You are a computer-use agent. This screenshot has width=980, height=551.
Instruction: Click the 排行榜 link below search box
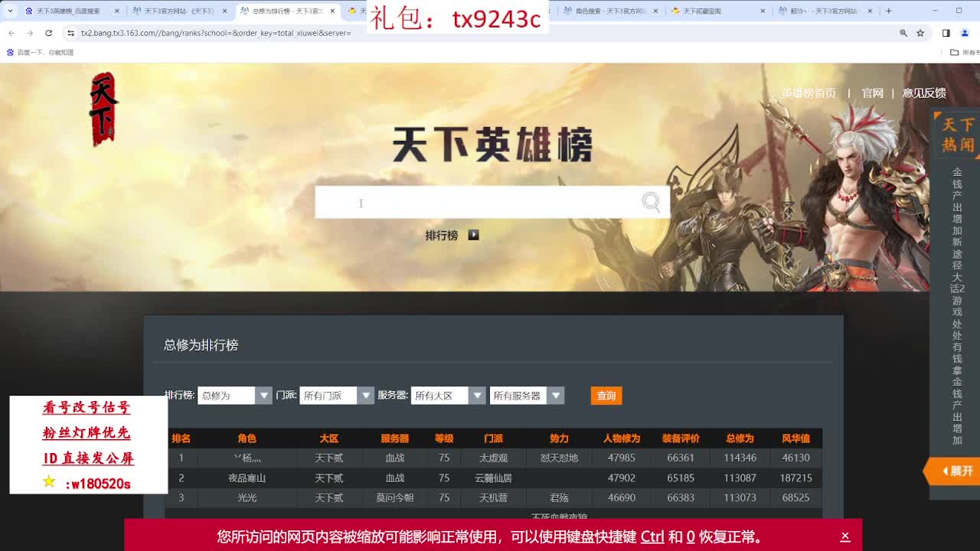tap(441, 236)
